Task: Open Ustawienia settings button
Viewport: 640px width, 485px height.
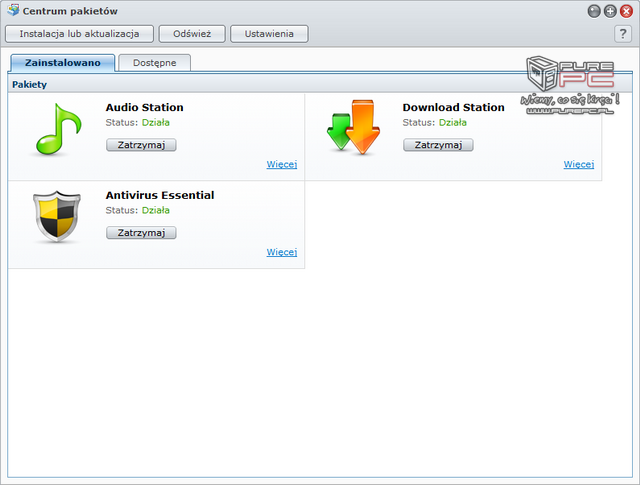Action: click(269, 34)
